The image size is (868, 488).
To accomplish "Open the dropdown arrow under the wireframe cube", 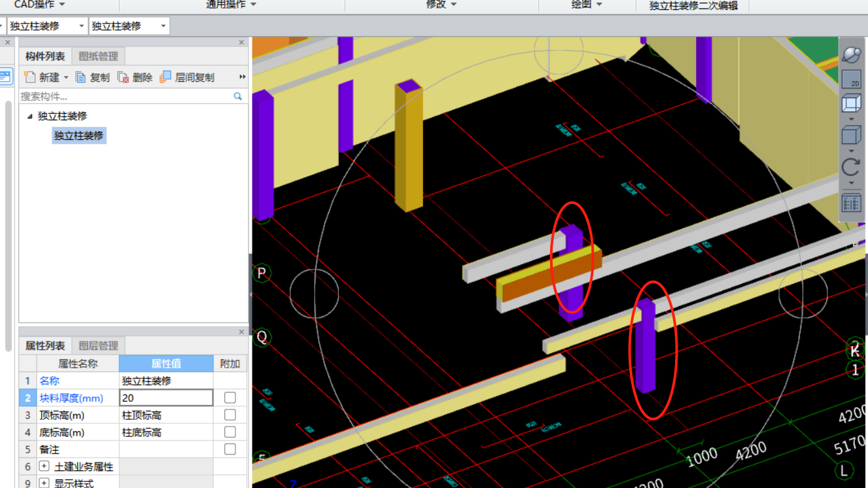I will coord(851,119).
